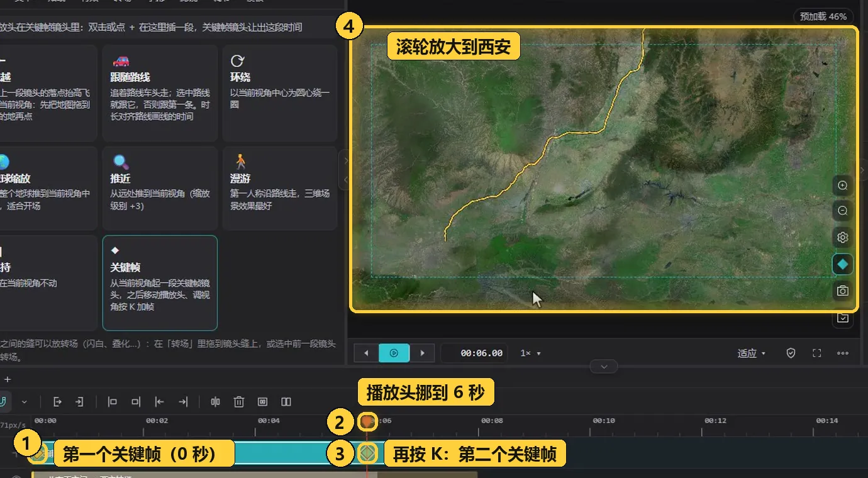Play the timeline preview
Image resolution: width=868 pixels, height=478 pixels.
[394, 353]
